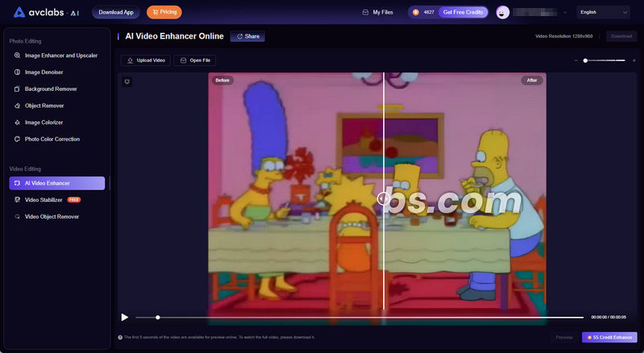This screenshot has height=353, width=644.
Task: Click the credits coin icon
Action: (415, 12)
